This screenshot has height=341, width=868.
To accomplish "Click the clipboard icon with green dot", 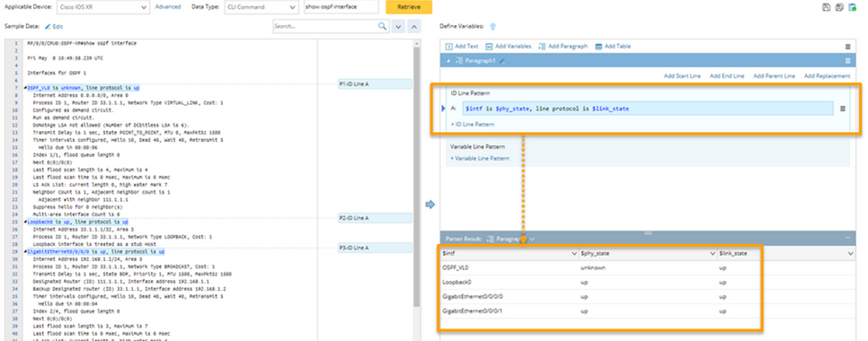I will point(853,7).
